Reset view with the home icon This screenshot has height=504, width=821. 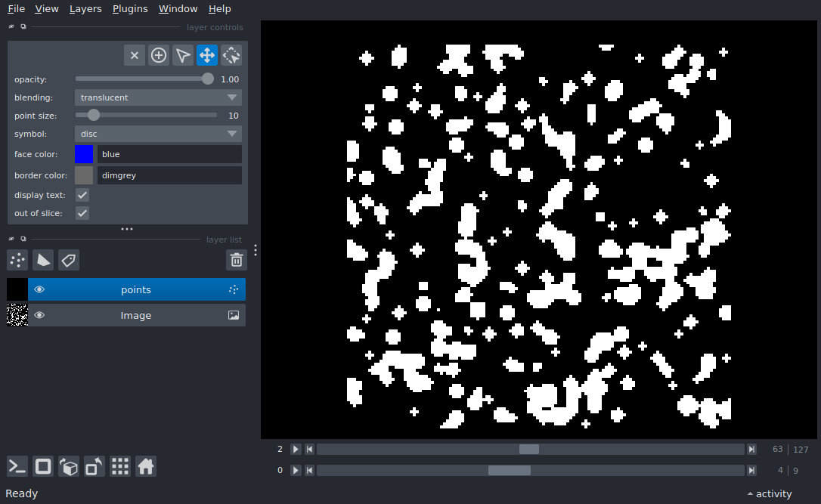pyautogui.click(x=146, y=466)
